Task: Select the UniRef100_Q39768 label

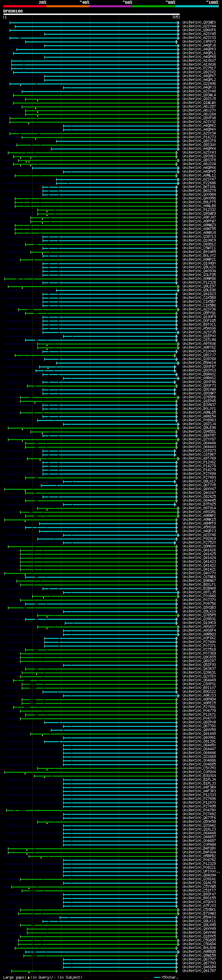Action: click(x=199, y=359)
